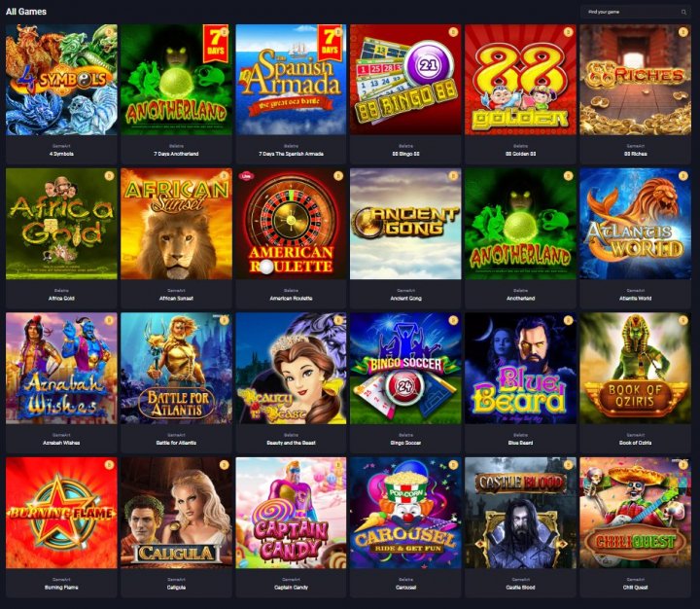Open the 4 Symbols game thumbnail
The width and height of the screenshot is (700, 609).
61,80
